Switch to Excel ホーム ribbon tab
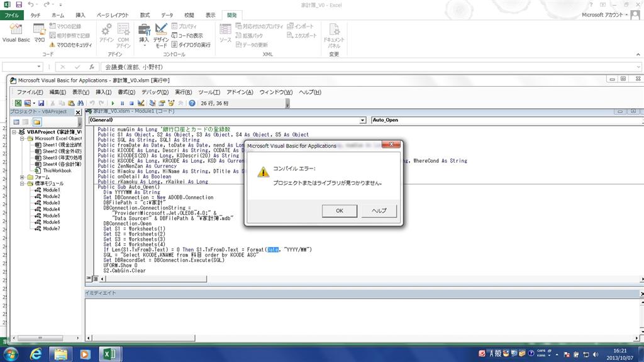This screenshot has width=644, height=362. point(58,15)
